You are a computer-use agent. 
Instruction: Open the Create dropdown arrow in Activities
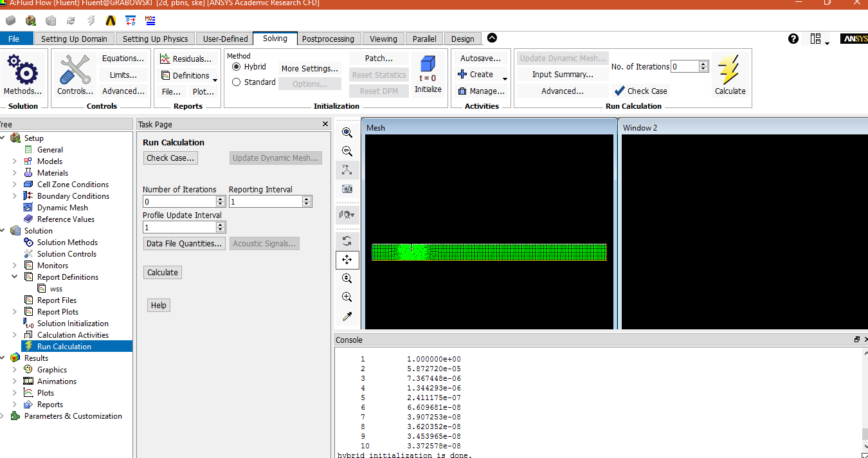[x=505, y=79]
